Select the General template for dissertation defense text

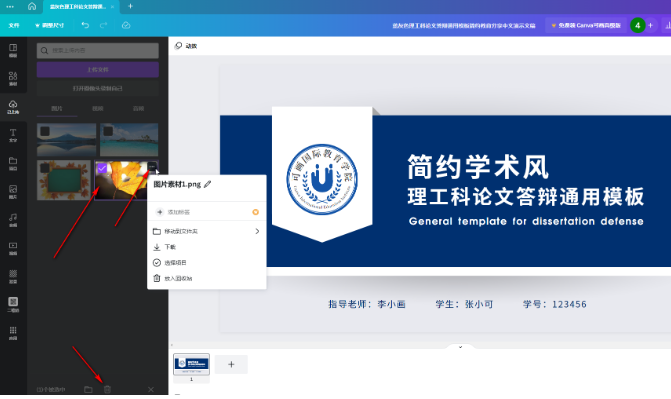coord(526,221)
